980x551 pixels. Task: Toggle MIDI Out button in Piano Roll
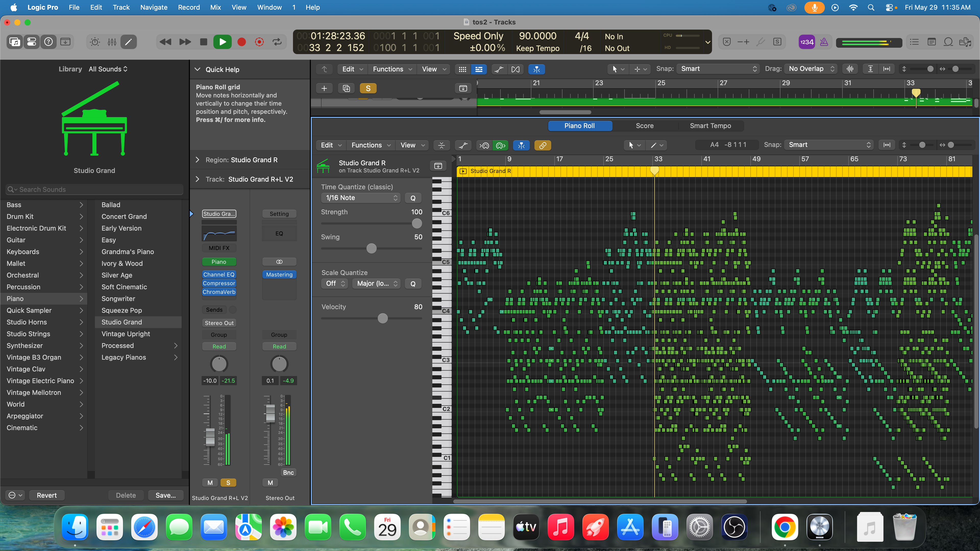pos(501,145)
